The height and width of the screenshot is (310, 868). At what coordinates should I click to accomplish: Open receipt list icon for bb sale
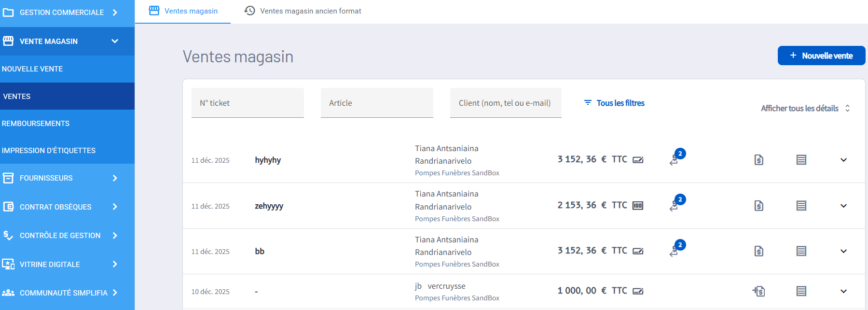pos(801,251)
